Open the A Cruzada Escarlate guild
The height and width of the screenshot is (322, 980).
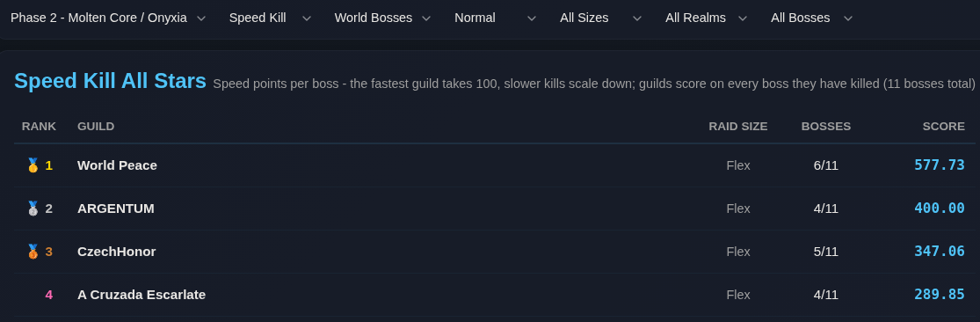[x=142, y=295]
